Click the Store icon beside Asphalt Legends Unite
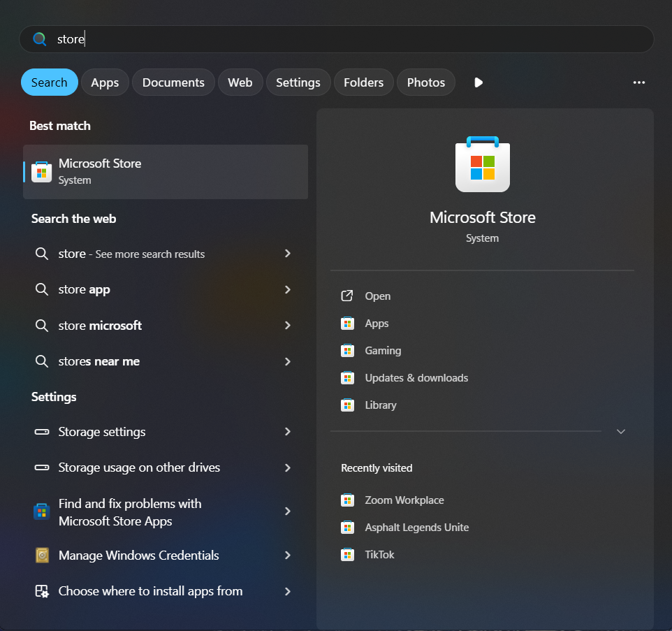 [347, 528]
